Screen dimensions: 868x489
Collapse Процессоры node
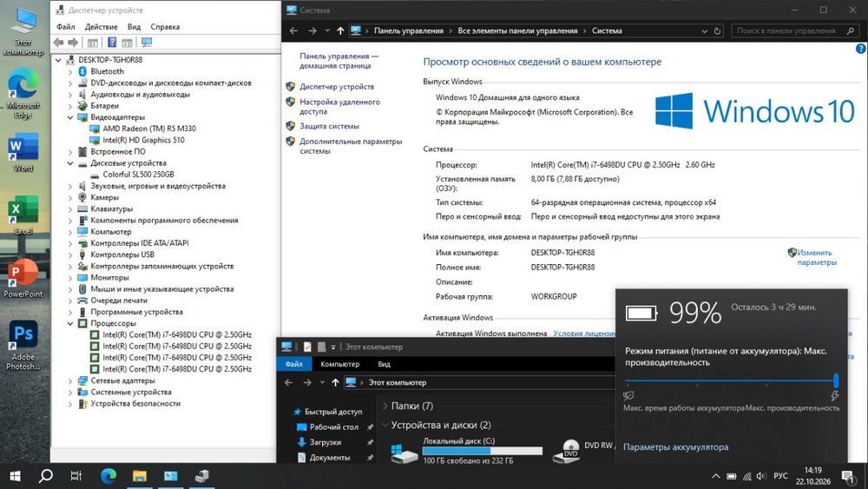70,323
